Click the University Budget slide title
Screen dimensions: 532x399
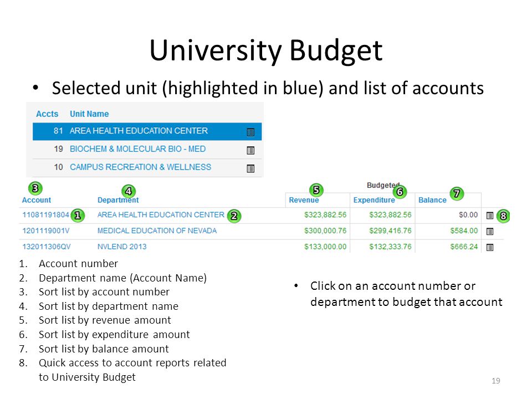266,50
